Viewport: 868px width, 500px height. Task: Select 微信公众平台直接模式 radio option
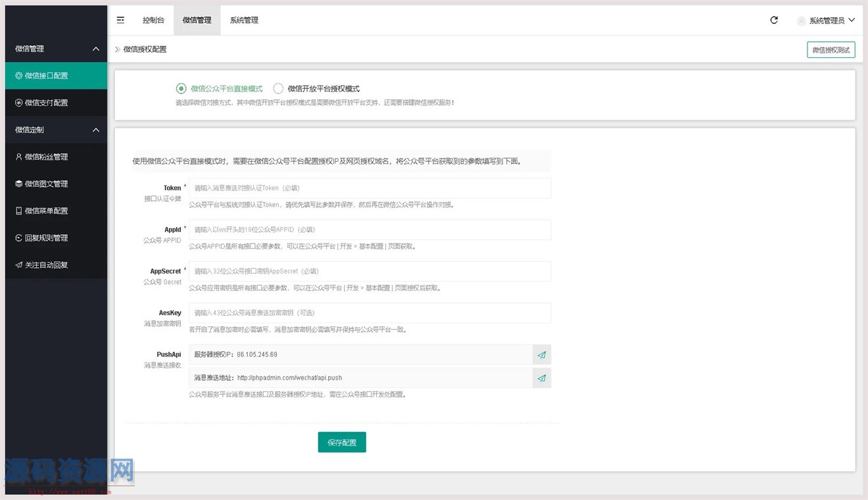[x=220, y=88]
